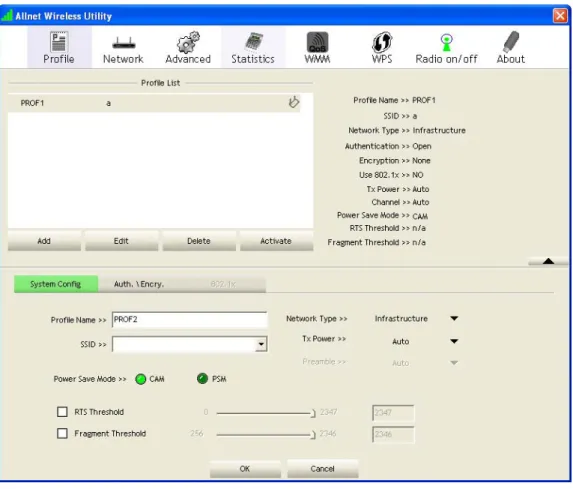Screen dimensions: 573x489
Task: Select the PSM power save mode
Action: click(x=202, y=379)
